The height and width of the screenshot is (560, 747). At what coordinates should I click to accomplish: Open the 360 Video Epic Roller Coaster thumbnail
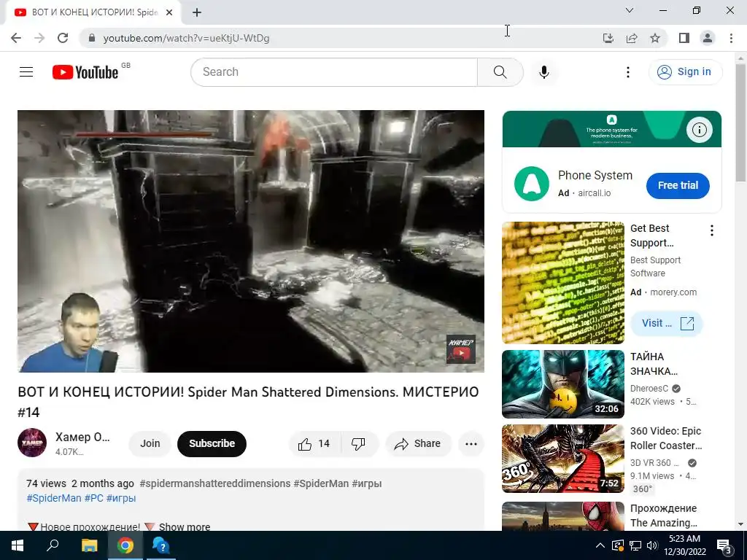click(x=563, y=459)
